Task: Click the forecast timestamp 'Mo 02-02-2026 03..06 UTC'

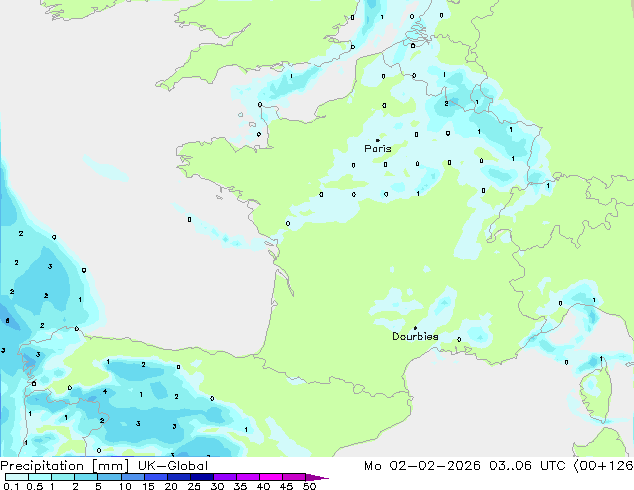Action: 465,466
